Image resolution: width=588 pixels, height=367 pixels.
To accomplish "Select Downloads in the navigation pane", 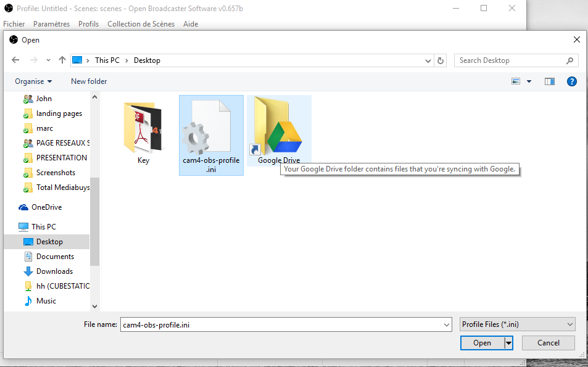I will (x=54, y=271).
